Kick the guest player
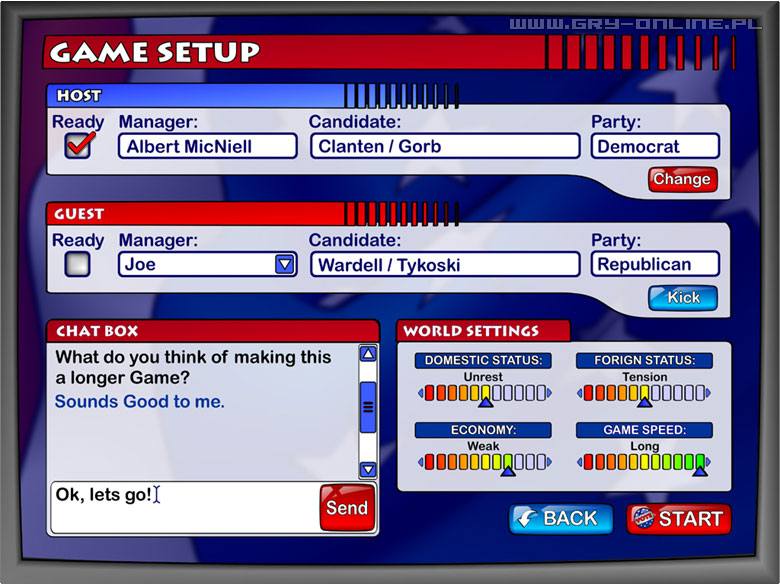The width and height of the screenshot is (780, 585). (x=683, y=298)
